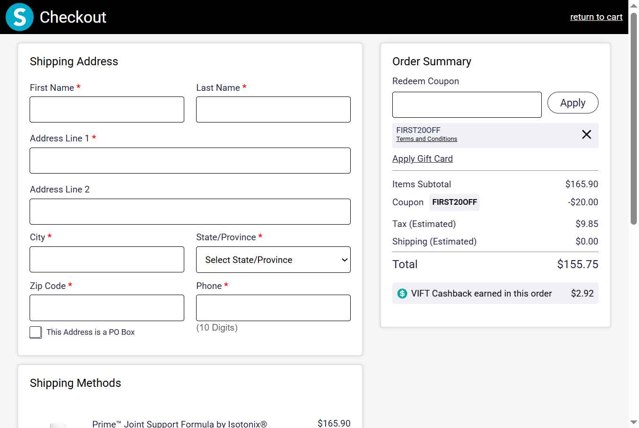Follow the return to cart link

(596, 17)
